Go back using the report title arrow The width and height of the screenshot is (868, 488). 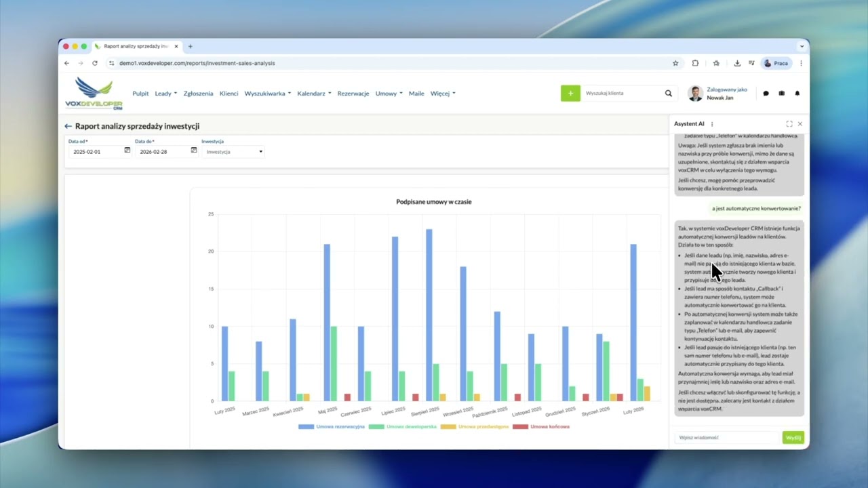[x=68, y=126]
